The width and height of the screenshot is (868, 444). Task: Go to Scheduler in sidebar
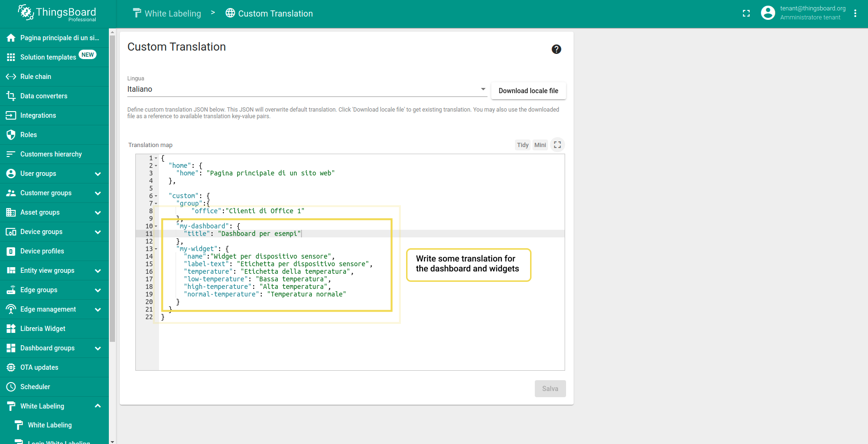35,387
